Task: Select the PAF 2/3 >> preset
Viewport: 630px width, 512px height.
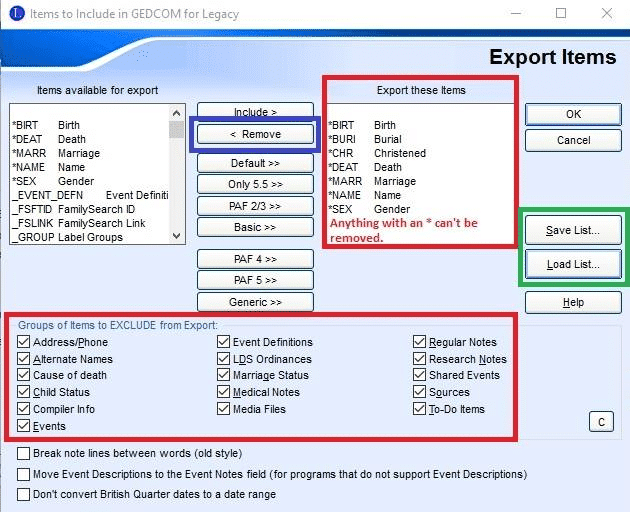Action: [x=255, y=206]
